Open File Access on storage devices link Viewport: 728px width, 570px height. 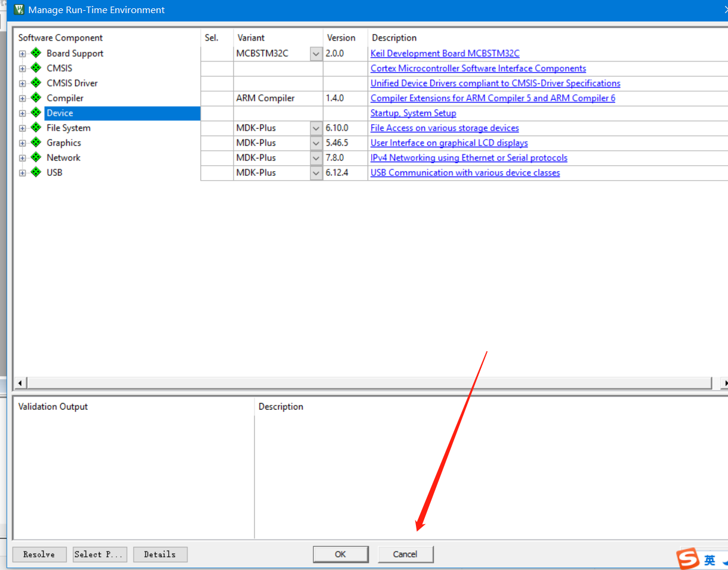click(445, 128)
